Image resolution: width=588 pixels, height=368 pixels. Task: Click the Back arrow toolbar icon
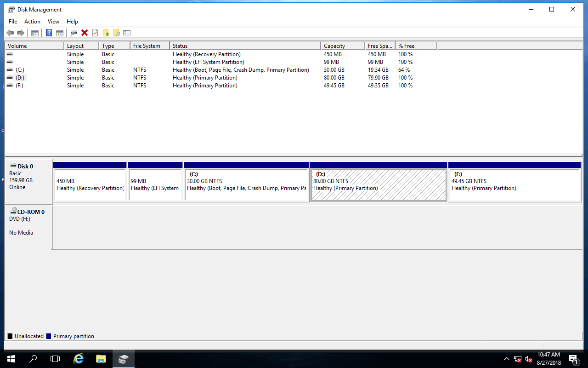(x=10, y=33)
